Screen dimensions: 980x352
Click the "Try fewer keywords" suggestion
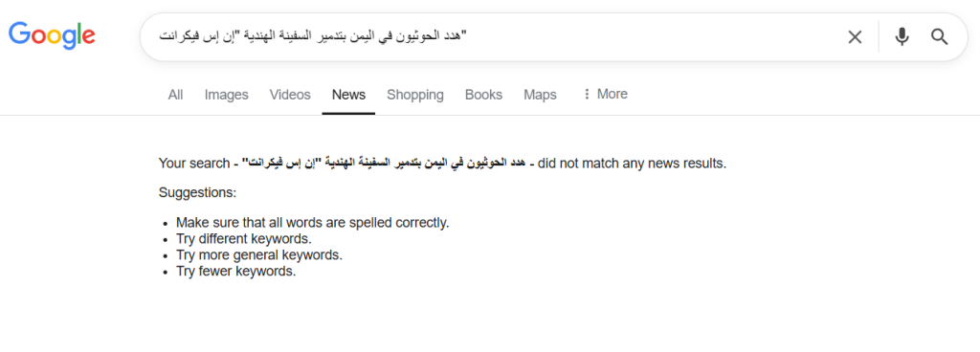click(235, 272)
